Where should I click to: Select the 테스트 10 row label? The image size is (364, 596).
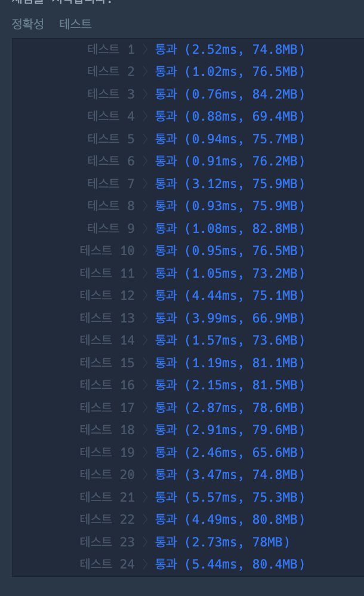107,250
